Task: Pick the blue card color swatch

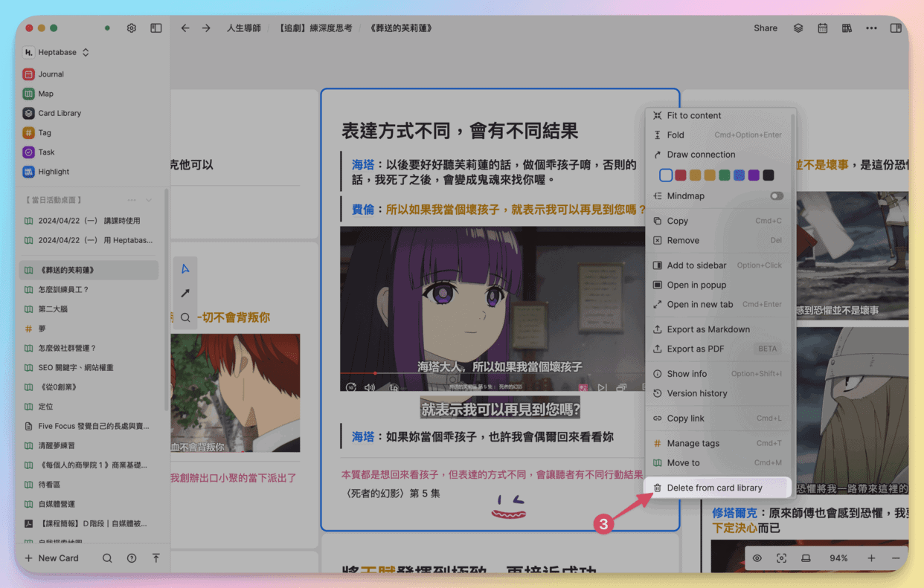Action: click(739, 175)
